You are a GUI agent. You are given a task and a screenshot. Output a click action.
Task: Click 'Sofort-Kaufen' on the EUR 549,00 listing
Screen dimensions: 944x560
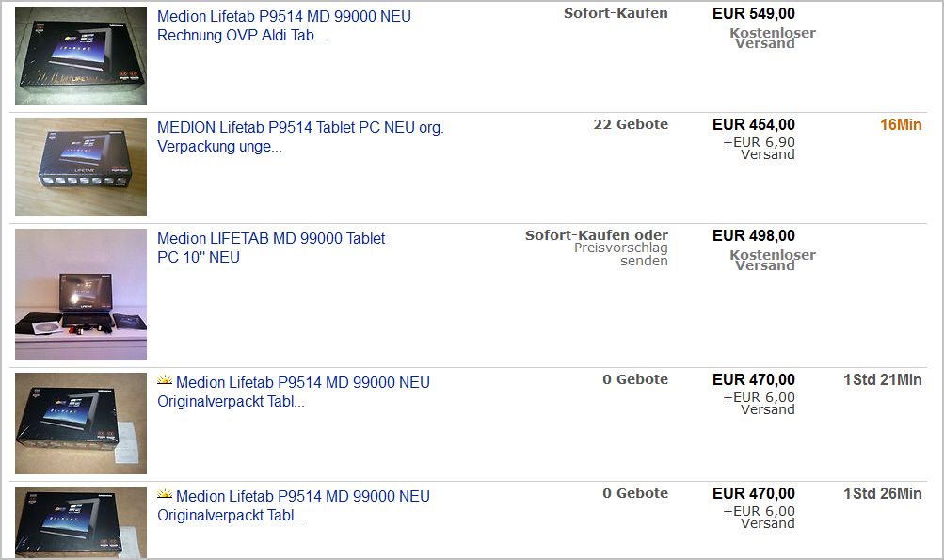616,13
